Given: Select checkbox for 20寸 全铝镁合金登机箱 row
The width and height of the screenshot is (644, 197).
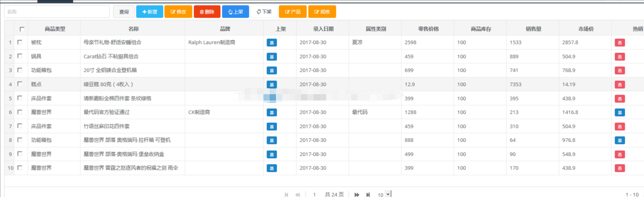Looking at the screenshot, I should click(x=20, y=70).
